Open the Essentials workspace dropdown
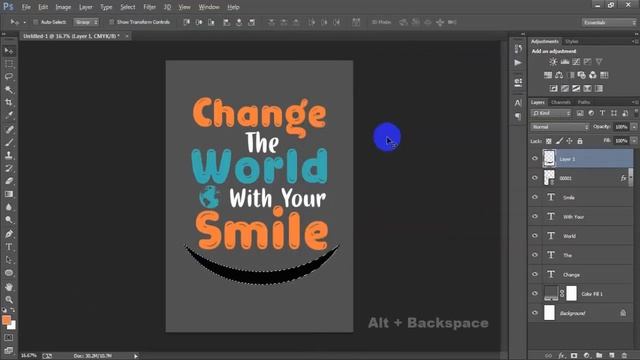The width and height of the screenshot is (640, 360). [609, 22]
